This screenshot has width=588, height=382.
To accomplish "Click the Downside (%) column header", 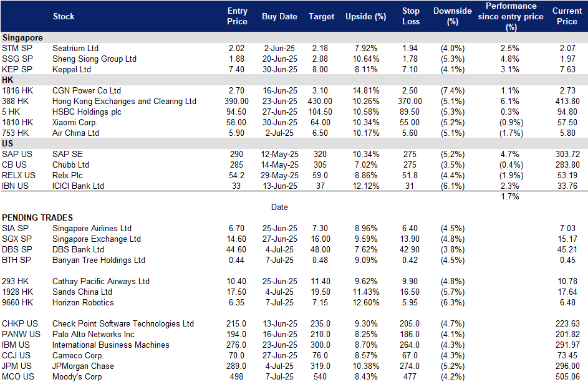I will (453, 16).
